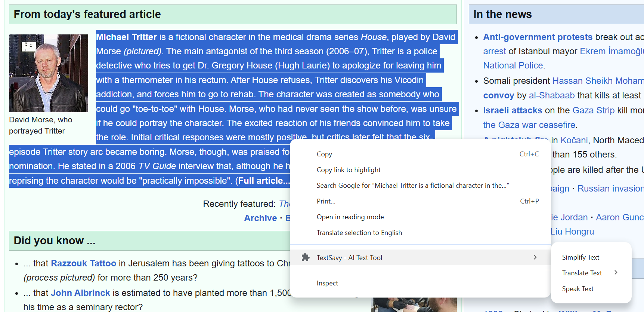
Task: Open the Gaza Strip link
Action: coord(593,110)
